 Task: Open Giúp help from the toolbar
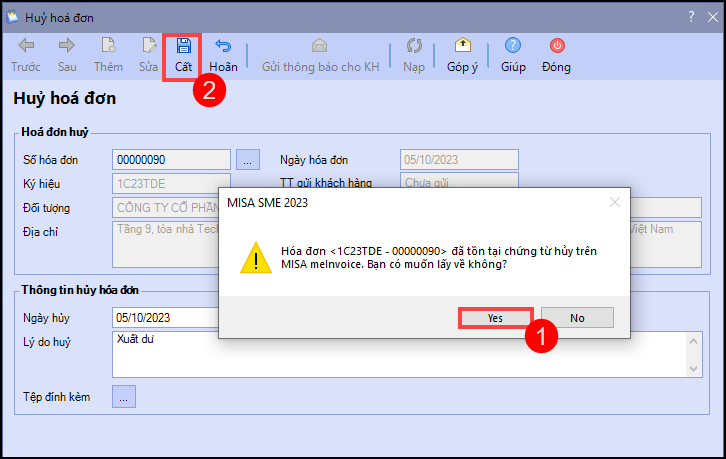[513, 46]
